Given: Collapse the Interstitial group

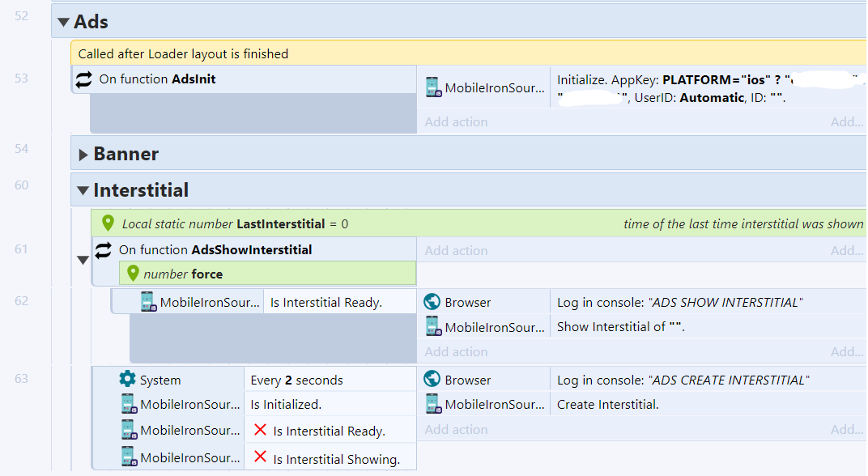Looking at the screenshot, I should click(x=82, y=189).
